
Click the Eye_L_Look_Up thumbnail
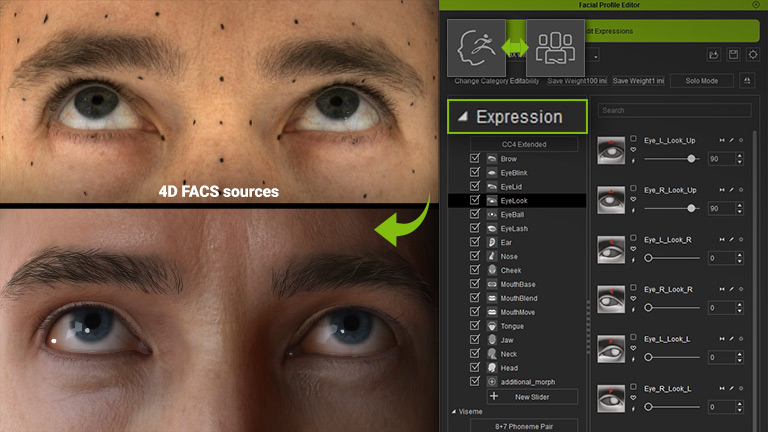610,150
